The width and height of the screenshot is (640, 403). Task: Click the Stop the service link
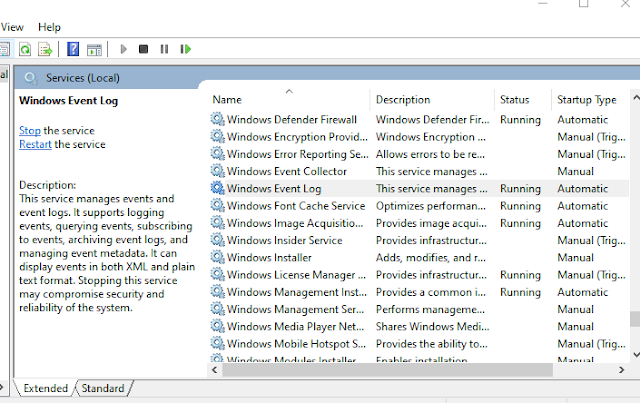[30, 131]
